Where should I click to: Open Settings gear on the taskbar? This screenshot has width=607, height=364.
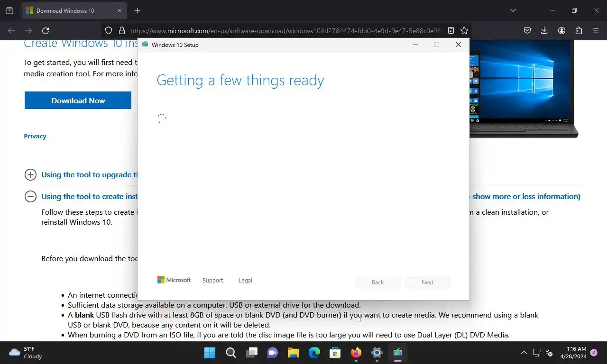tap(377, 353)
